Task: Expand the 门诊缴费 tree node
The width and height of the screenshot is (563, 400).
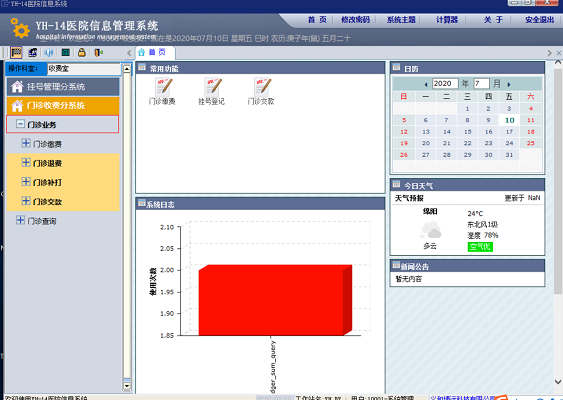Action: tap(26, 143)
